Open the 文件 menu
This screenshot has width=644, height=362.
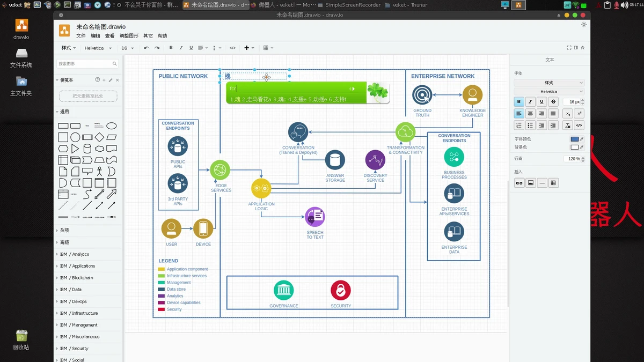(80, 36)
